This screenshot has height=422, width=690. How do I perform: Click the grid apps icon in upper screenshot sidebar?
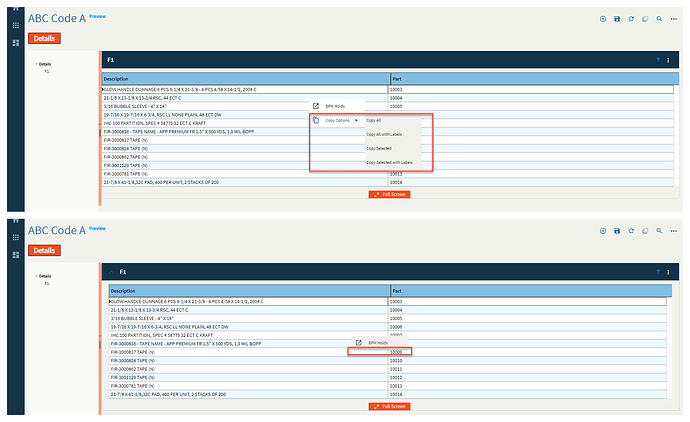(16, 25)
